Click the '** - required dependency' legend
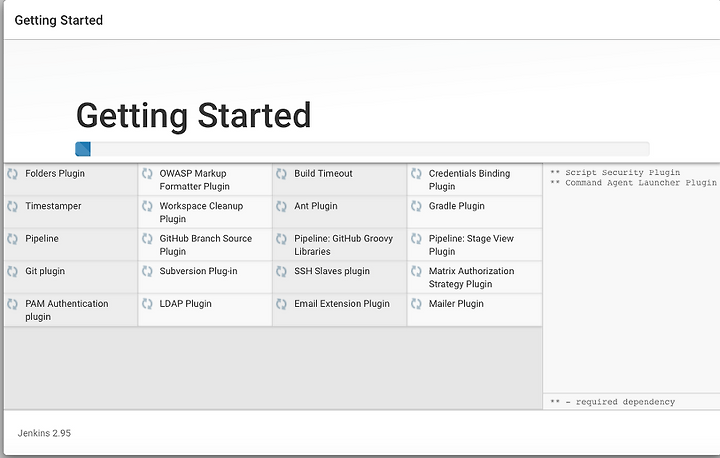720x458 pixels. point(613,402)
